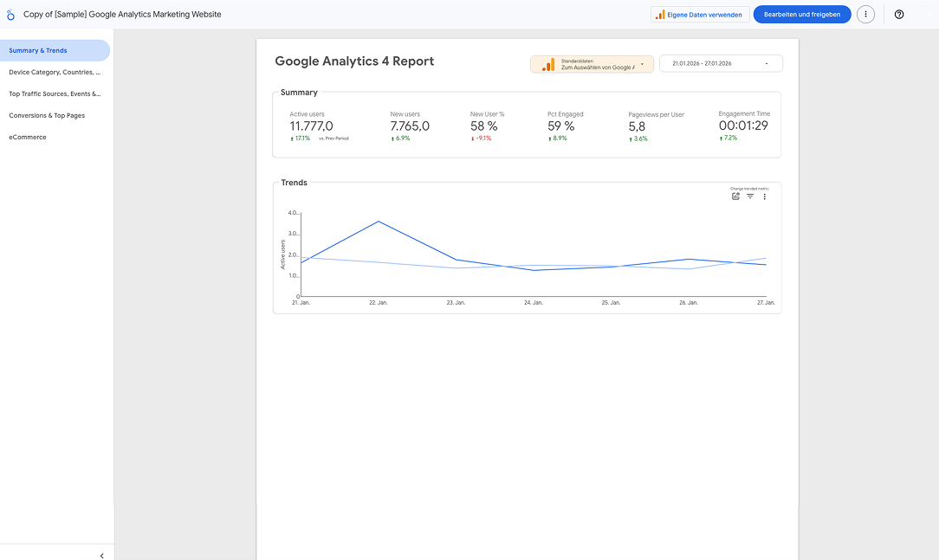Select the Engagement Time scorecard
Screen dimensions: 939x560
[x=743, y=126]
